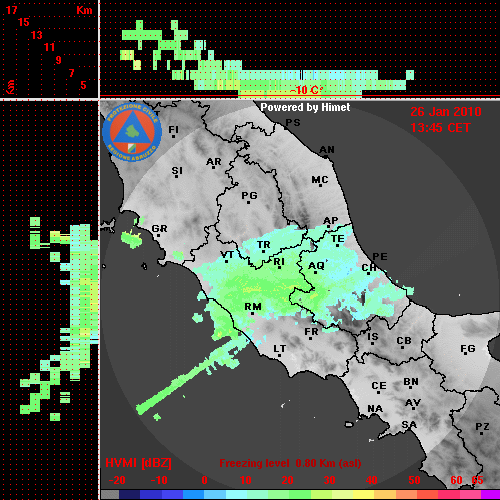Image resolution: width=500 pixels, height=500 pixels.
Task: Click the AR city label
Action: pyautogui.click(x=214, y=162)
